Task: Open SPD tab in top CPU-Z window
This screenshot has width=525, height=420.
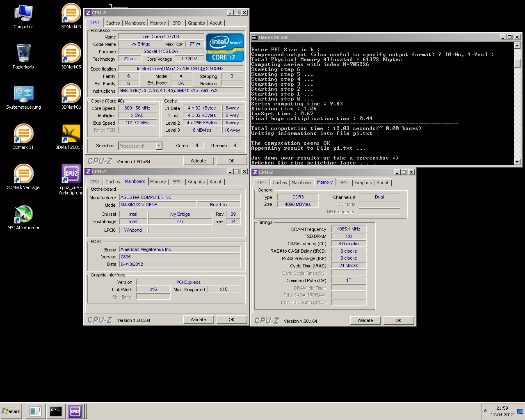Action: coord(177,23)
